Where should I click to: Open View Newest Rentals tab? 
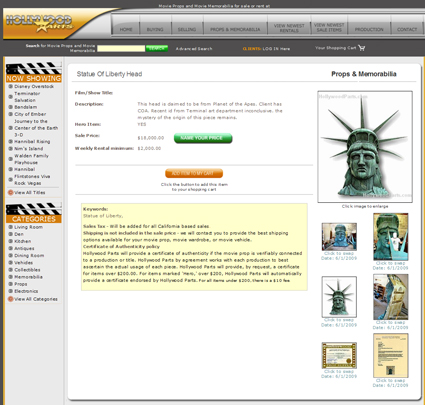pyautogui.click(x=289, y=28)
